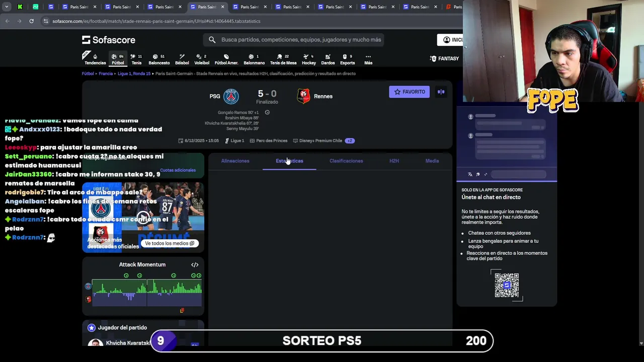Image resolution: width=644 pixels, height=362 pixels.
Task: Select the Fútbol sport icon
Action: pyautogui.click(x=118, y=59)
